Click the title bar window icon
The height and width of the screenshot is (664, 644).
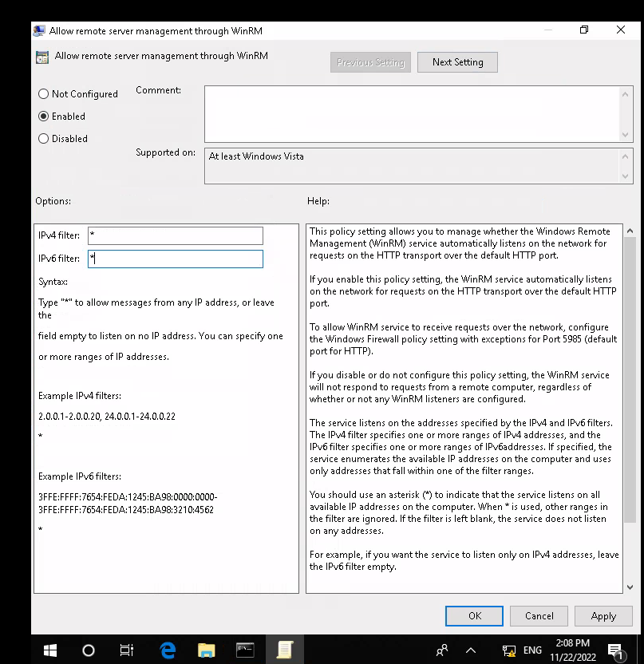39,31
